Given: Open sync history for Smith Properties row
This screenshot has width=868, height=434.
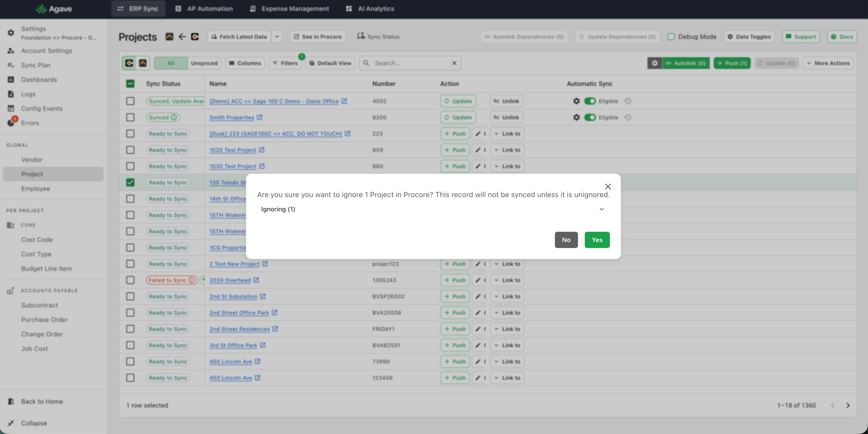Looking at the screenshot, I should 628,118.
